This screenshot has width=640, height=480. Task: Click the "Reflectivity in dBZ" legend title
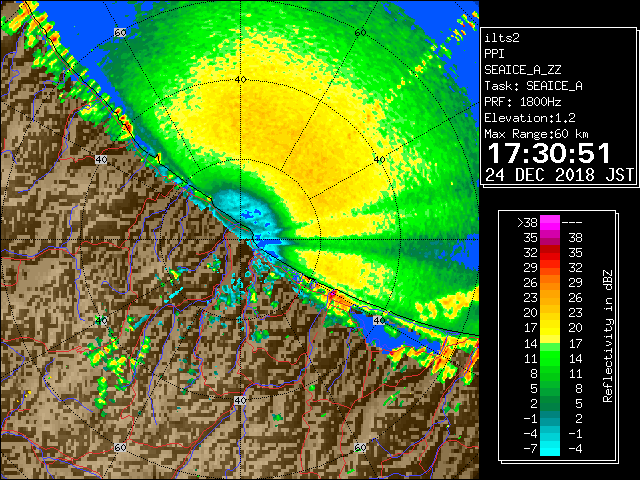pyautogui.click(x=608, y=336)
